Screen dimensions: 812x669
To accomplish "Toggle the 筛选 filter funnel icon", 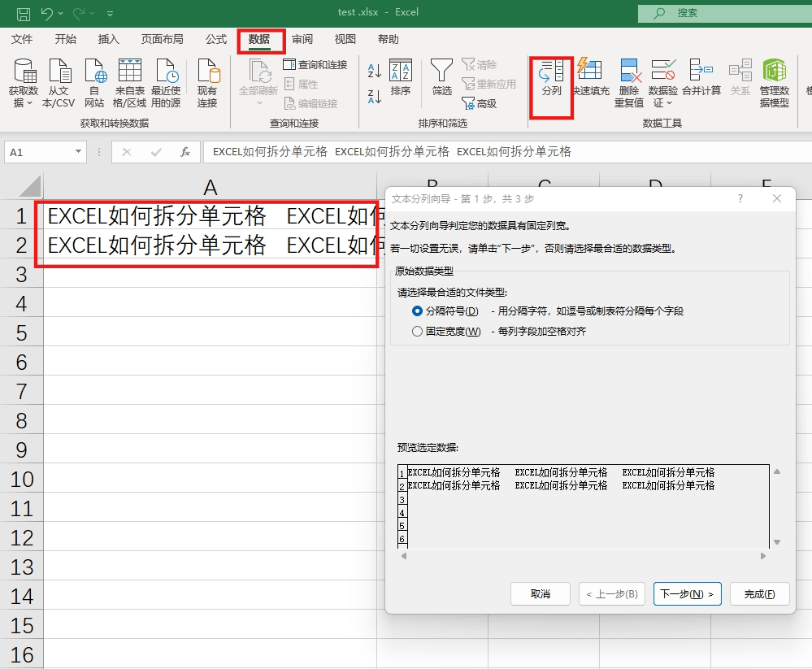I will coord(441,78).
